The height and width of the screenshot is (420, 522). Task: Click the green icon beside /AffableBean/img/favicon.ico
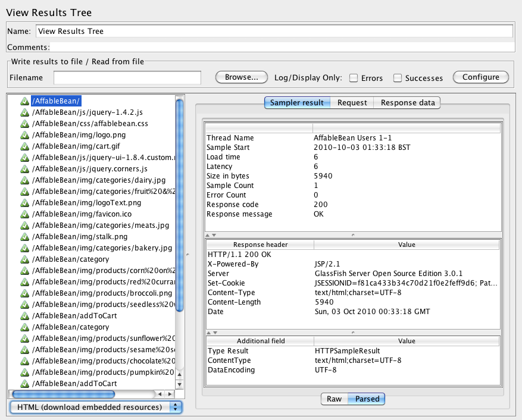(x=24, y=214)
